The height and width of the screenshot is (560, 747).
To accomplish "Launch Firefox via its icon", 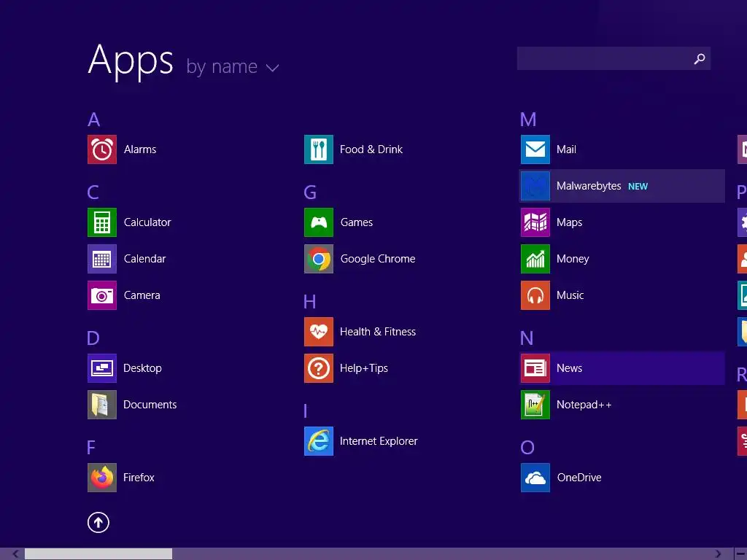I will (x=102, y=478).
